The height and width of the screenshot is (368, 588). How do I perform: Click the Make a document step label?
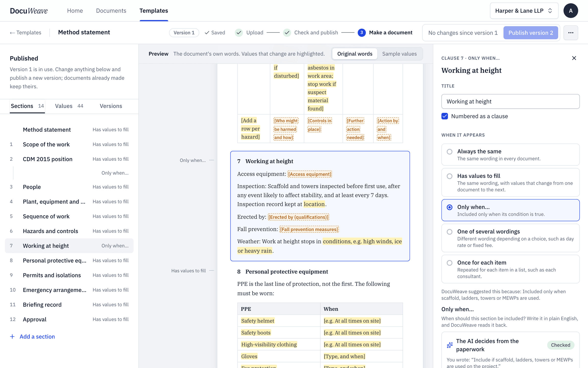tap(391, 33)
